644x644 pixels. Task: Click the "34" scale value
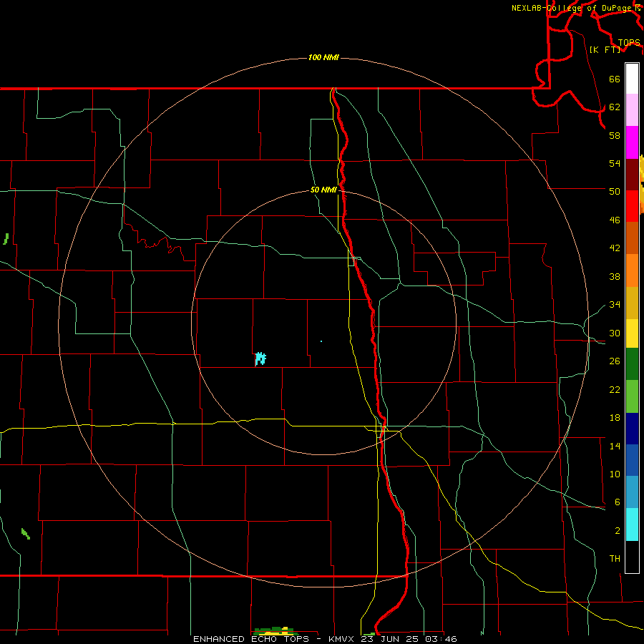point(615,305)
